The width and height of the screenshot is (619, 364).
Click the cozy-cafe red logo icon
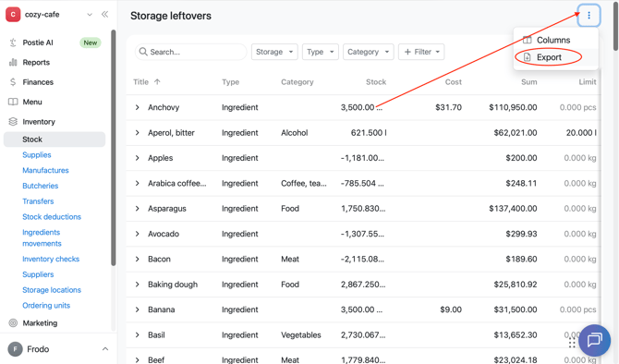(13, 15)
